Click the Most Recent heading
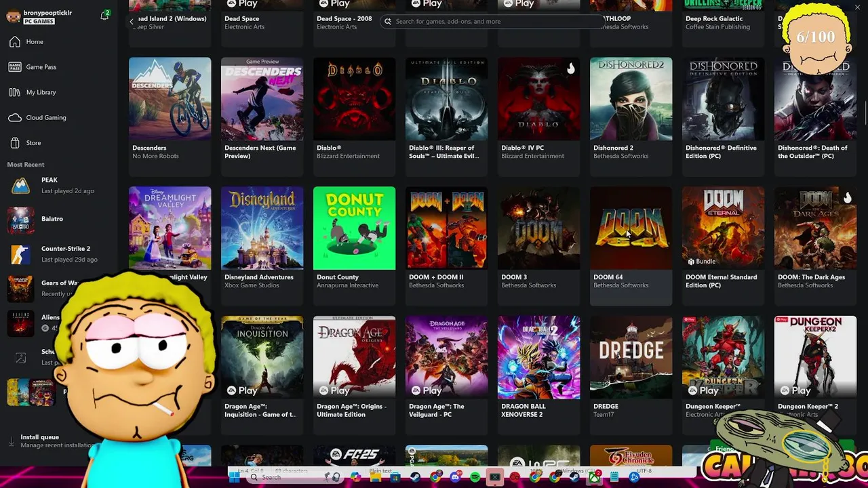 pyautogui.click(x=26, y=165)
